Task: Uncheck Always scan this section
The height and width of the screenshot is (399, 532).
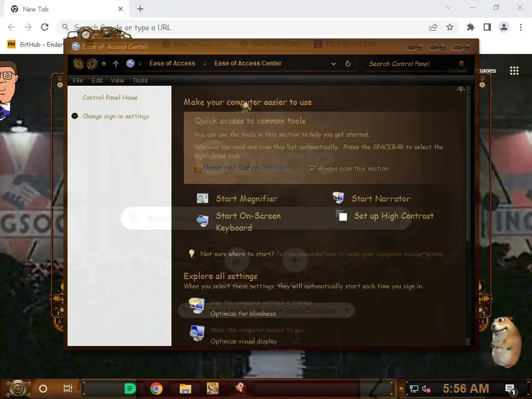Action: point(312,169)
